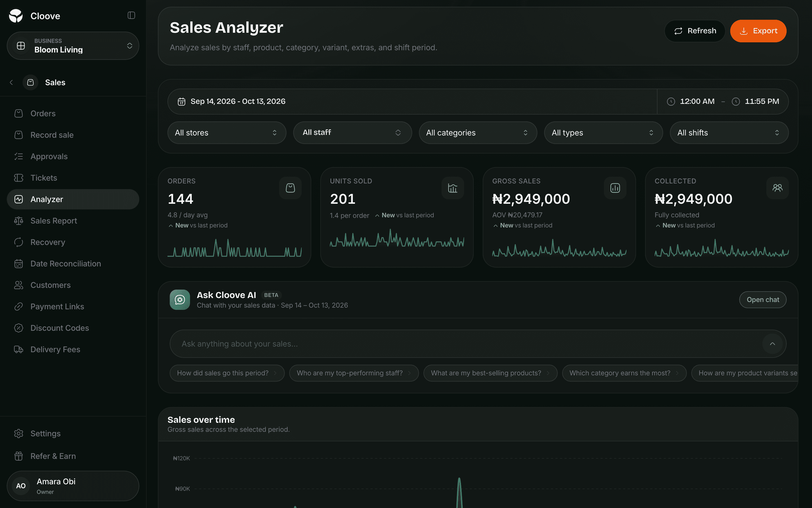812x508 pixels.
Task: Click the calendar icon in the date range
Action: (182, 102)
